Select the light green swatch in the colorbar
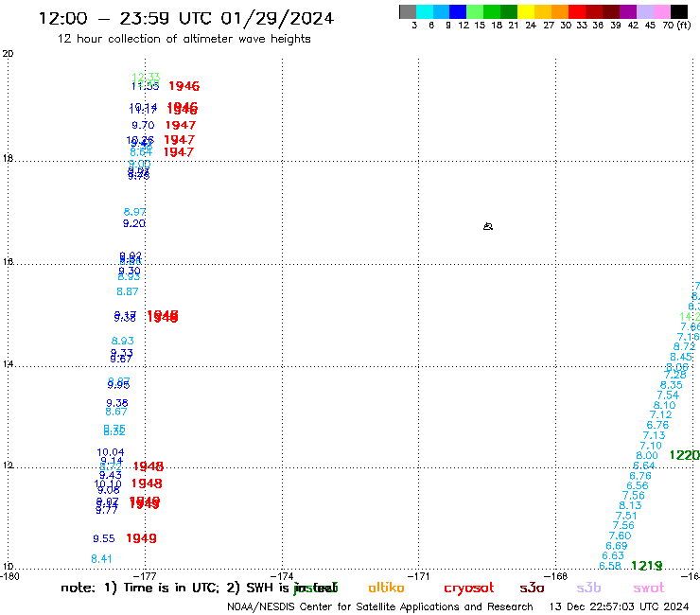The width and height of the screenshot is (700, 615). (x=475, y=11)
